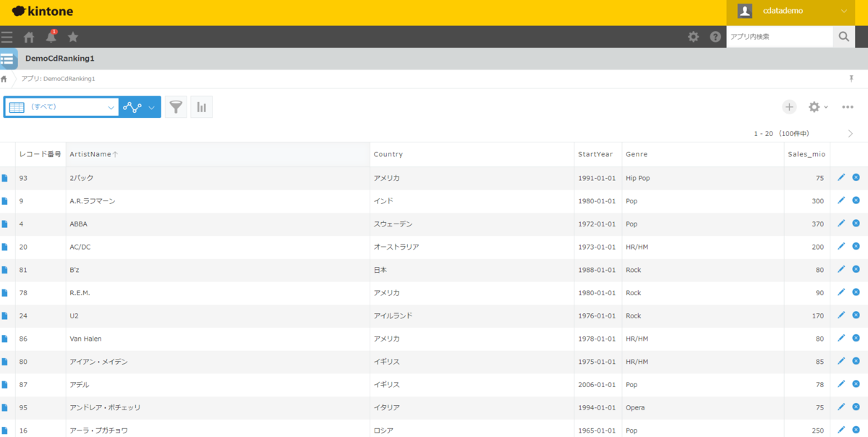Click the bar chart aggregate icon
Viewport: 868px width, 437px height.
pyautogui.click(x=201, y=107)
